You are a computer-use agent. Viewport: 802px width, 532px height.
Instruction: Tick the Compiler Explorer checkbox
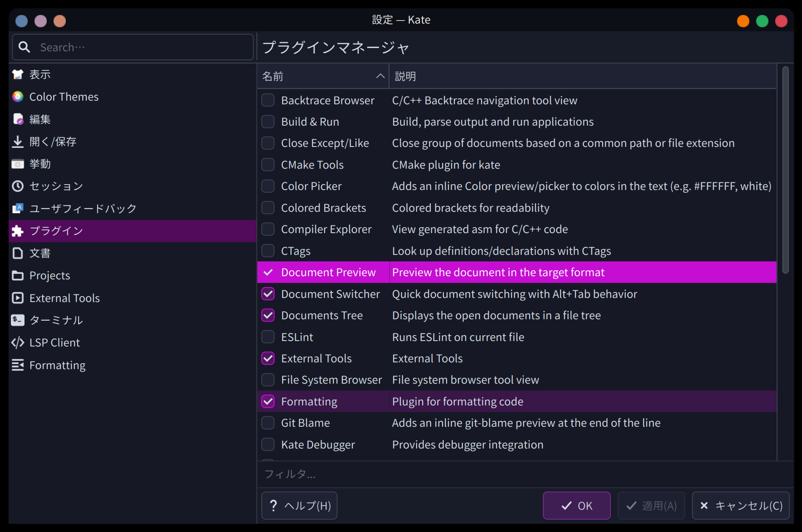coord(268,229)
